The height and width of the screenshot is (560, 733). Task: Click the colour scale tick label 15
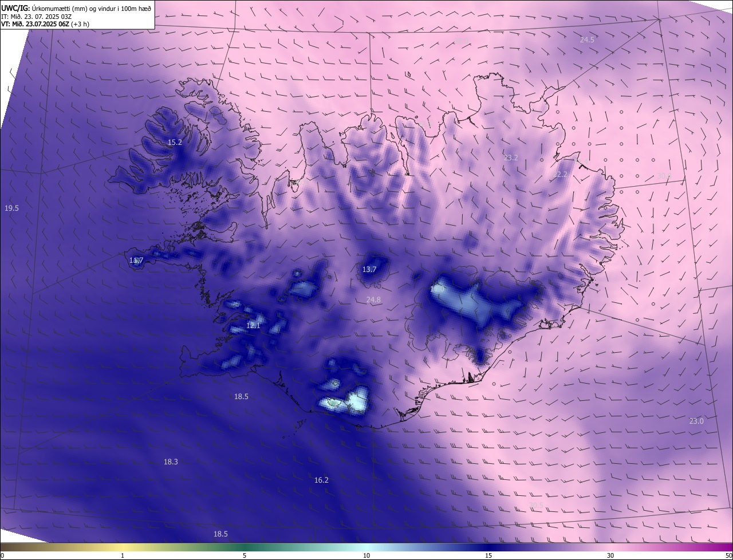(x=488, y=556)
